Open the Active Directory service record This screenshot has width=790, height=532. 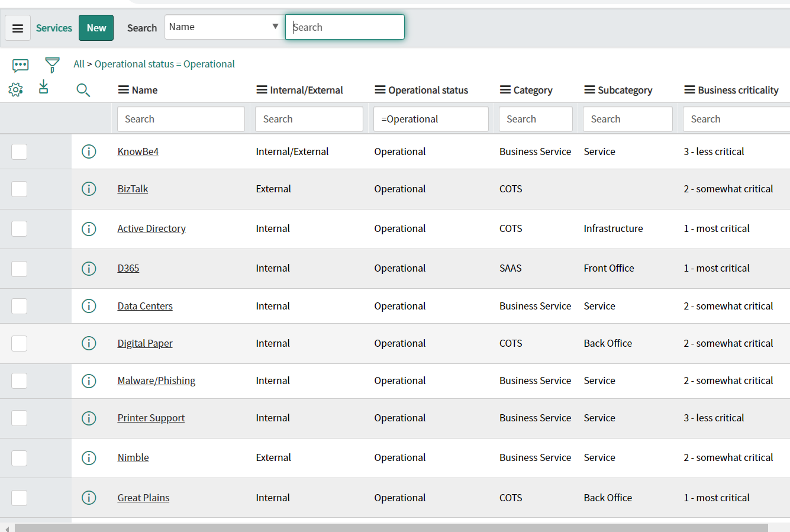click(x=151, y=228)
